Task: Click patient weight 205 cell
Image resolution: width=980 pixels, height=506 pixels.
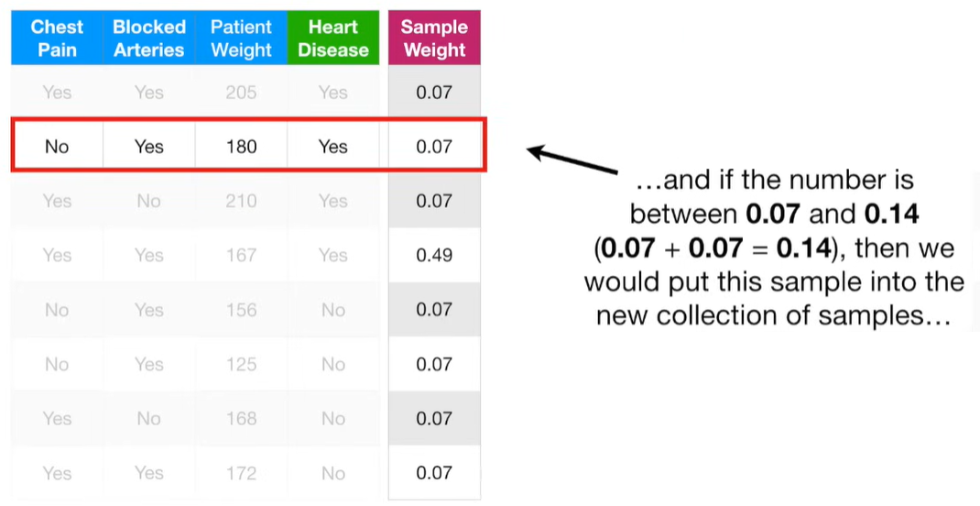Action: click(x=241, y=93)
